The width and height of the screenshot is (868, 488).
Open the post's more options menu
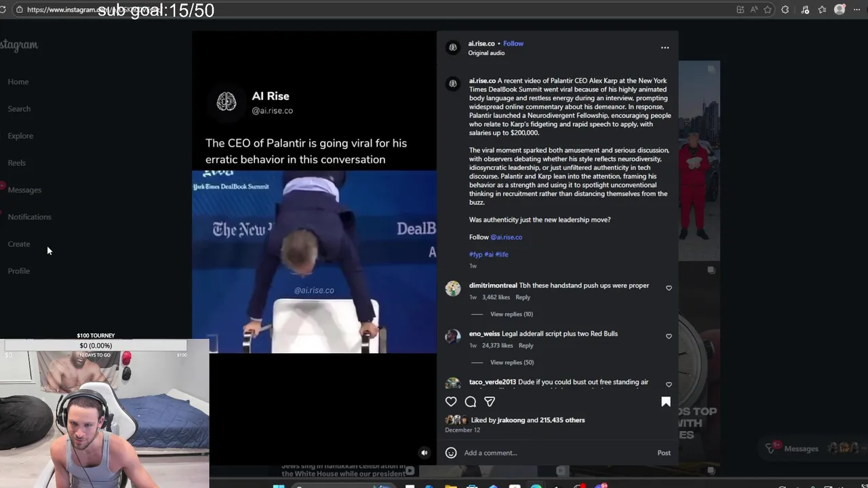[665, 47]
